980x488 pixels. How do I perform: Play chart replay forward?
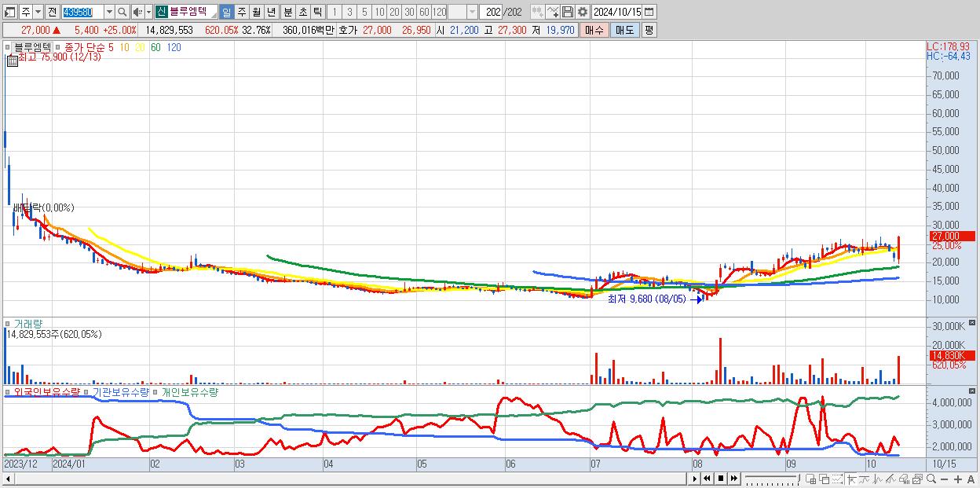click(x=695, y=479)
